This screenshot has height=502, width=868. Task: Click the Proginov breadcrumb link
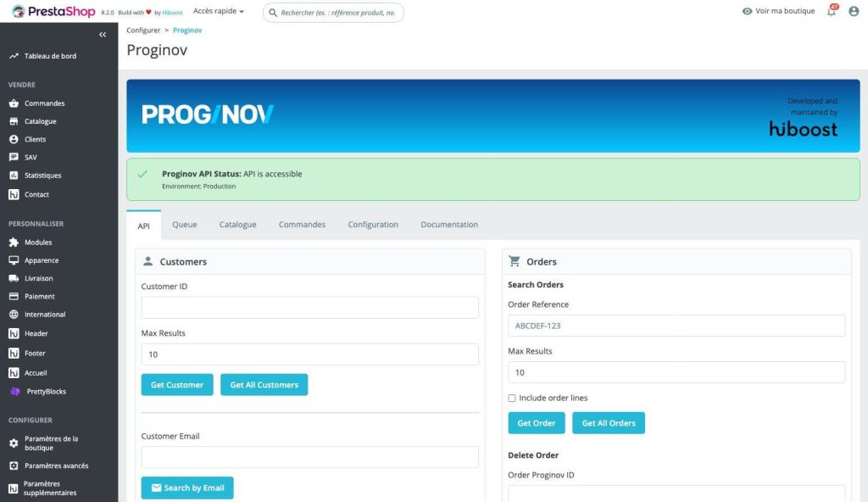pos(187,31)
